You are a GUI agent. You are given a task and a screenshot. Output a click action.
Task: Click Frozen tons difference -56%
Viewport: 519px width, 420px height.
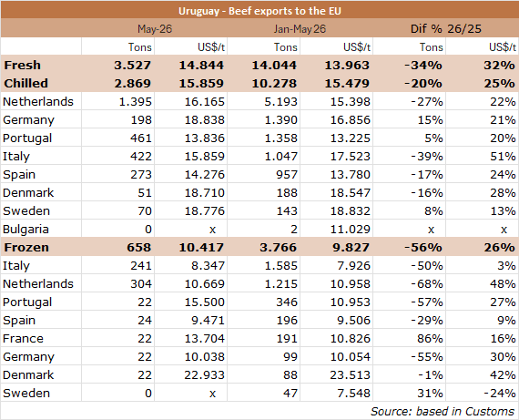coord(423,247)
